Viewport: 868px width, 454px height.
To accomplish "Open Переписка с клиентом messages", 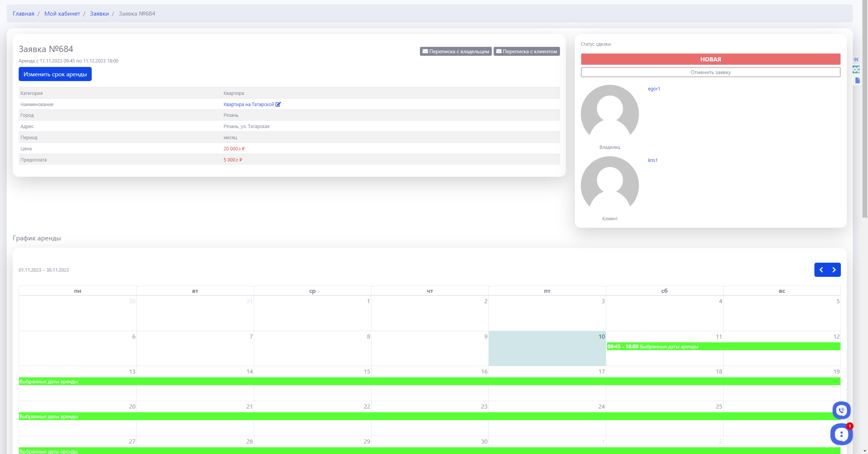I will 526,51.
